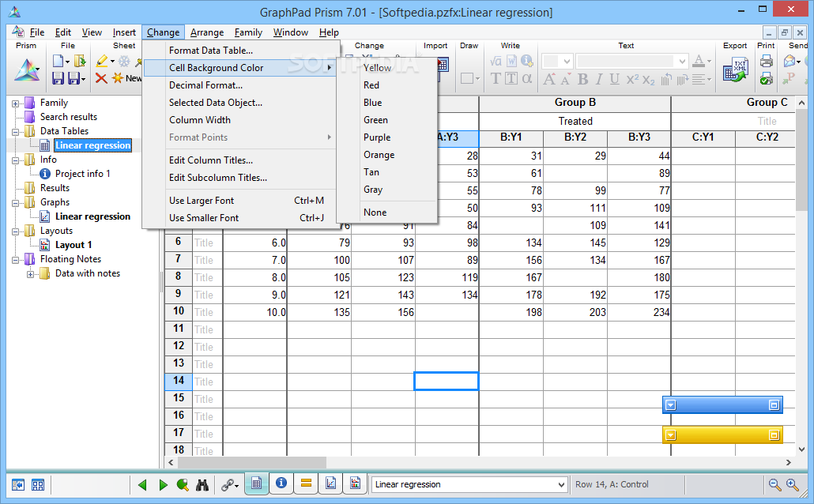
Task: Click the zoom out magnifier icon
Action: (x=774, y=485)
